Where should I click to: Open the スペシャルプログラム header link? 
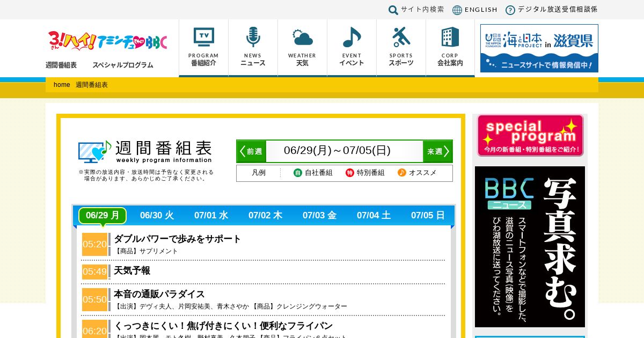pyautogui.click(x=123, y=65)
